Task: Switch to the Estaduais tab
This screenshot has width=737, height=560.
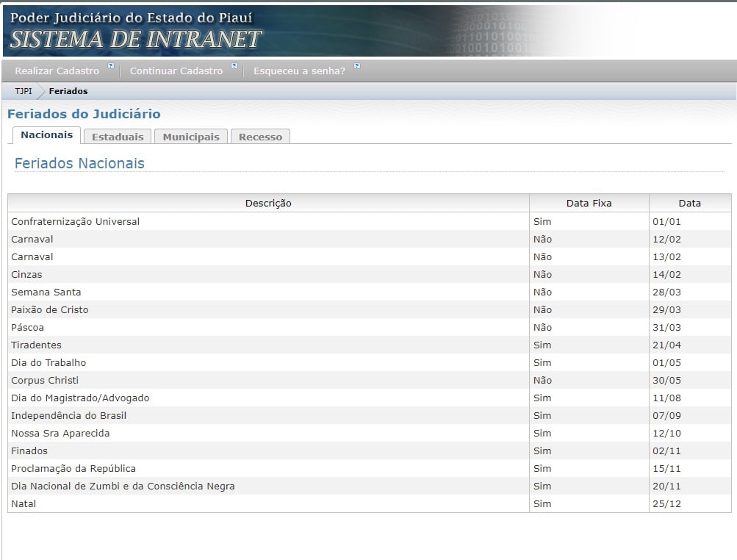Action: (x=118, y=137)
